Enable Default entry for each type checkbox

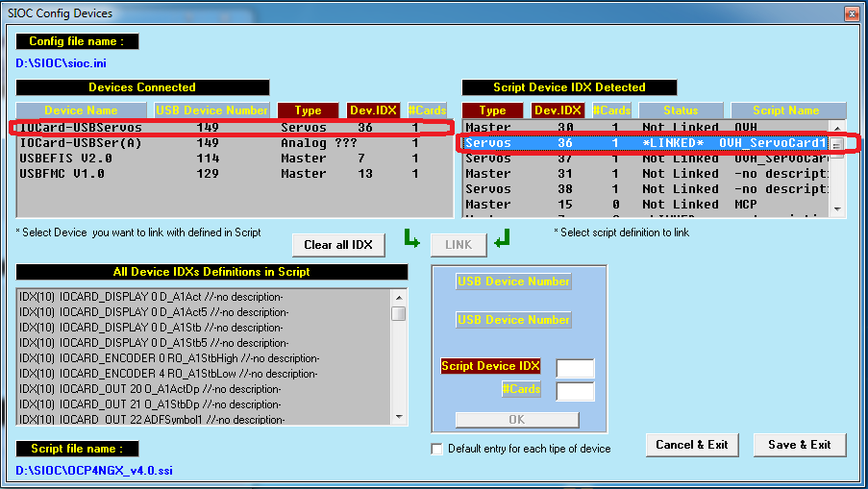[x=437, y=449]
